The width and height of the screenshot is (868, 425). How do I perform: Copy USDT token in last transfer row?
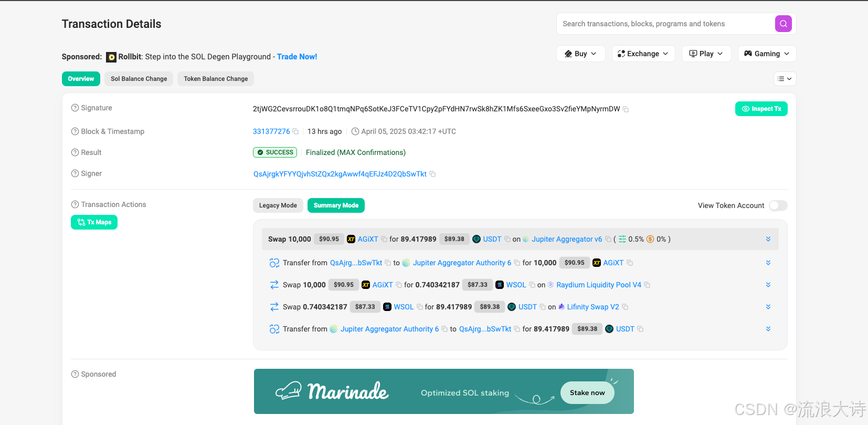click(640, 329)
